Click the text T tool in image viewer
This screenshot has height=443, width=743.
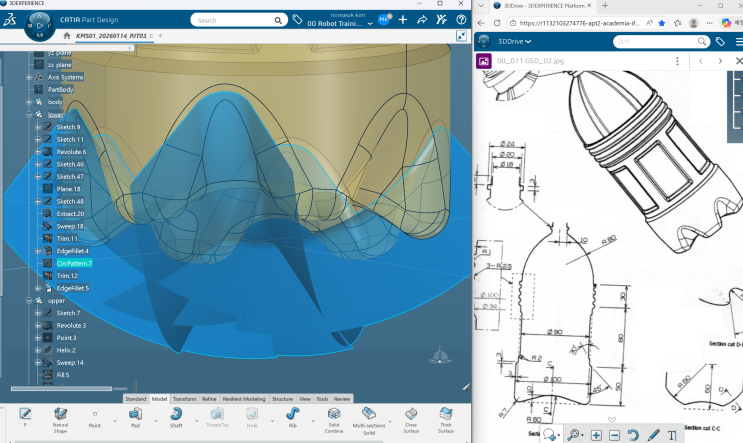[672, 435]
